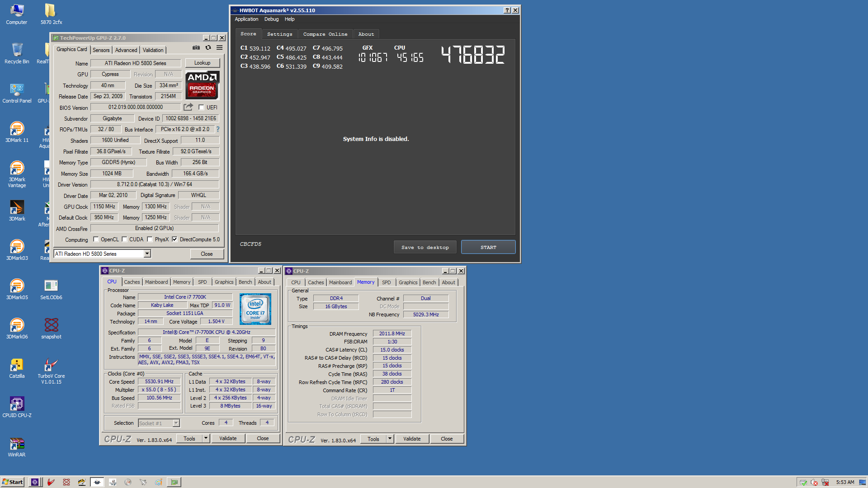The image size is (868, 488).
Task: Launch the 3DMark 11 desktop shortcut
Action: (17, 132)
